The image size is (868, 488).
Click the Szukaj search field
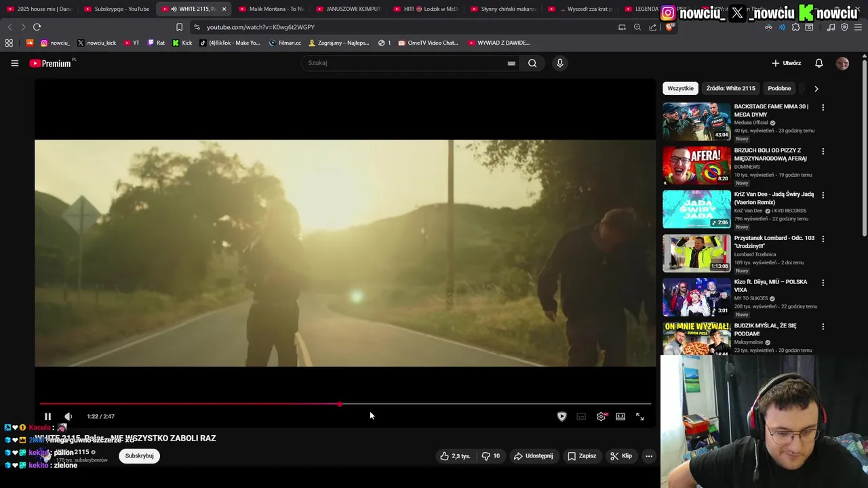pos(403,63)
